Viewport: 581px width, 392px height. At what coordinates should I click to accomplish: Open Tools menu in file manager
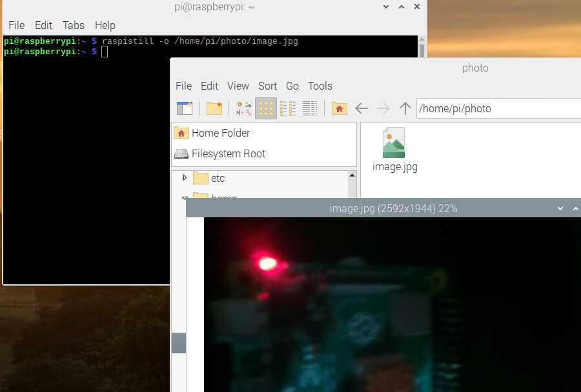tap(320, 86)
